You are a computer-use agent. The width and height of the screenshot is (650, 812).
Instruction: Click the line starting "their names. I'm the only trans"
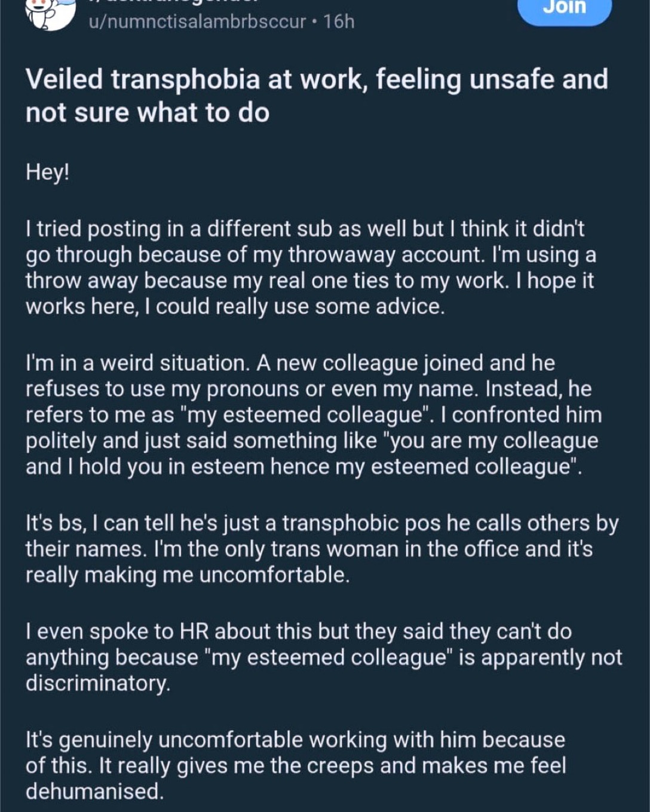pyautogui.click(x=308, y=549)
